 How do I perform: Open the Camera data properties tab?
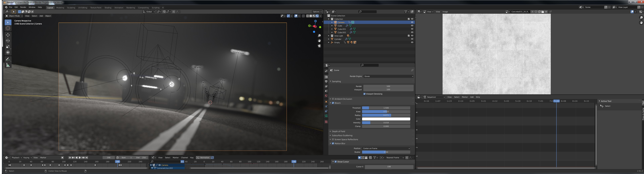point(326,116)
